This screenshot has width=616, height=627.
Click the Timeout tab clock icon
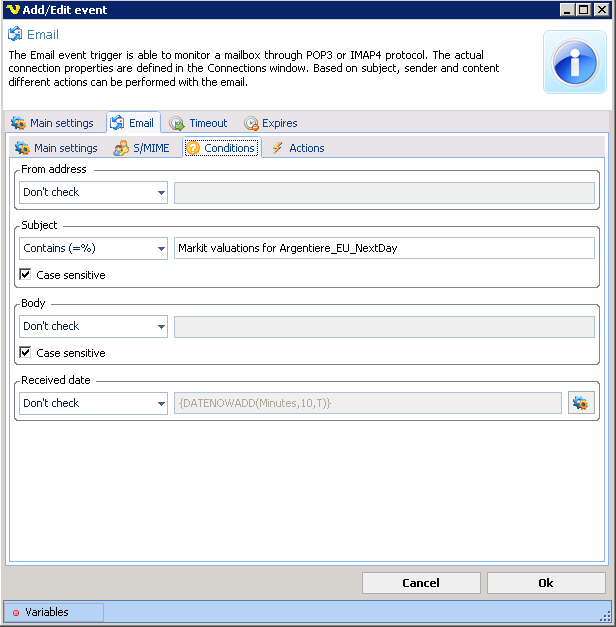(176, 123)
